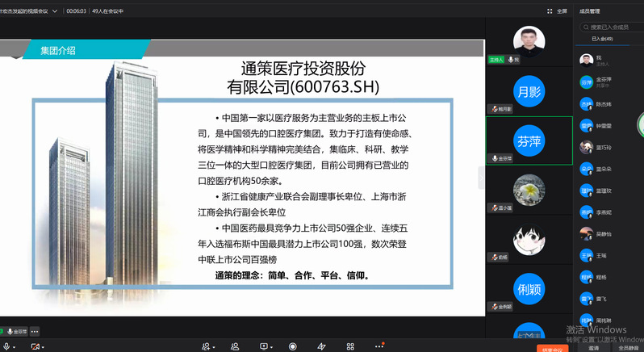Viewport: 644px width, 352px height.
Task: Click the share screen icon
Action: 263,346
